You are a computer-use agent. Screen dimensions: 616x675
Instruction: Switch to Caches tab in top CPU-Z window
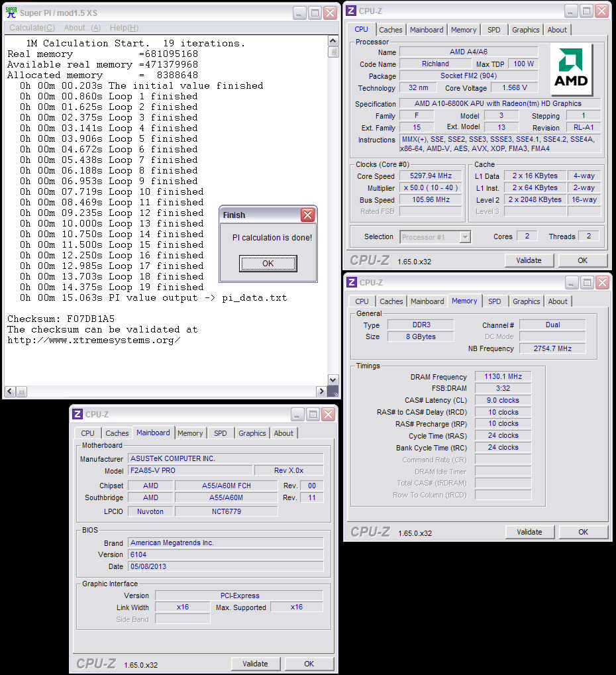pos(391,30)
